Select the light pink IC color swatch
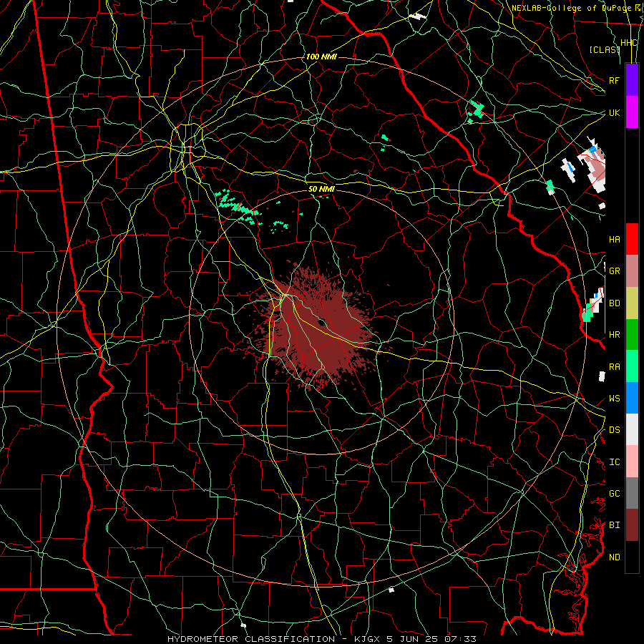This screenshot has width=644, height=644. [x=632, y=462]
